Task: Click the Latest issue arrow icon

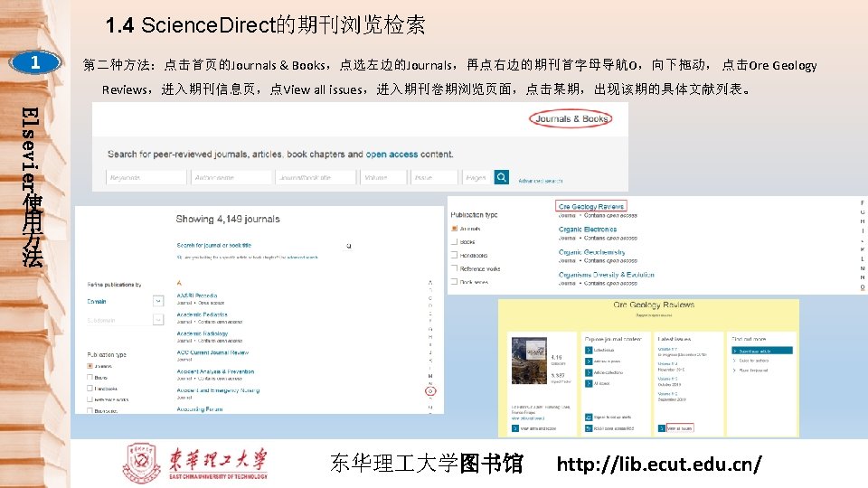Action: click(x=589, y=351)
